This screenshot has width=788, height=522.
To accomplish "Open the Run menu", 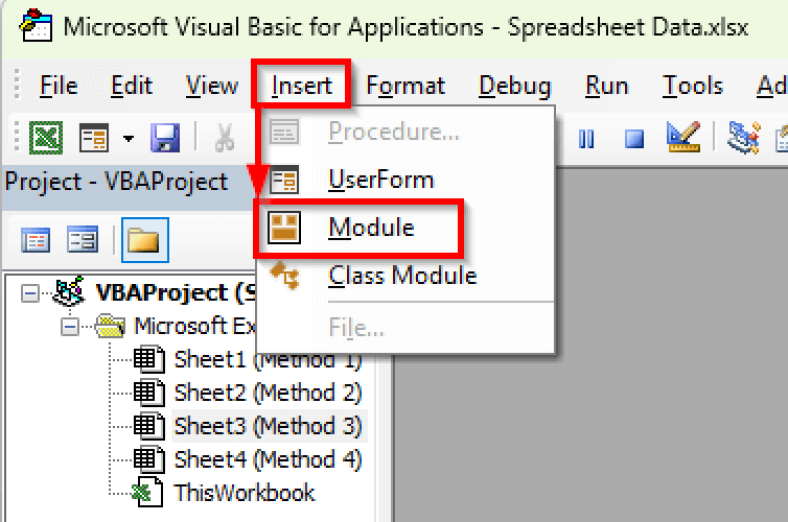I will point(607,86).
